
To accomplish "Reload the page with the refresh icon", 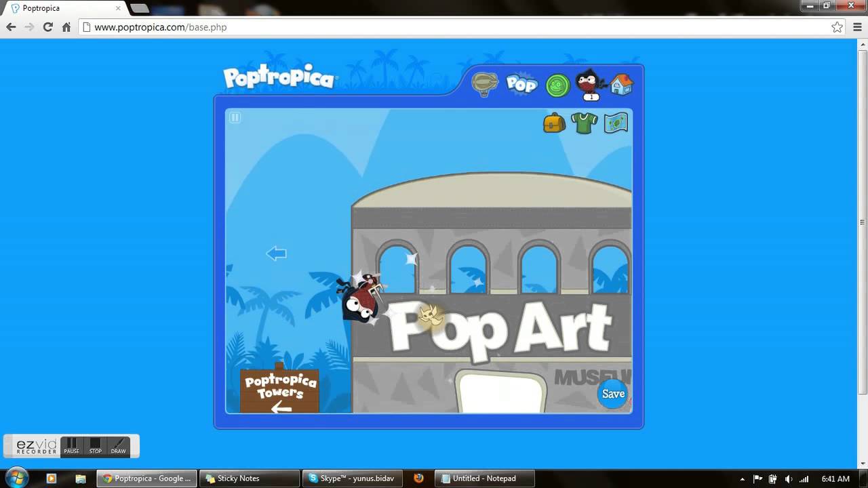I will (47, 27).
